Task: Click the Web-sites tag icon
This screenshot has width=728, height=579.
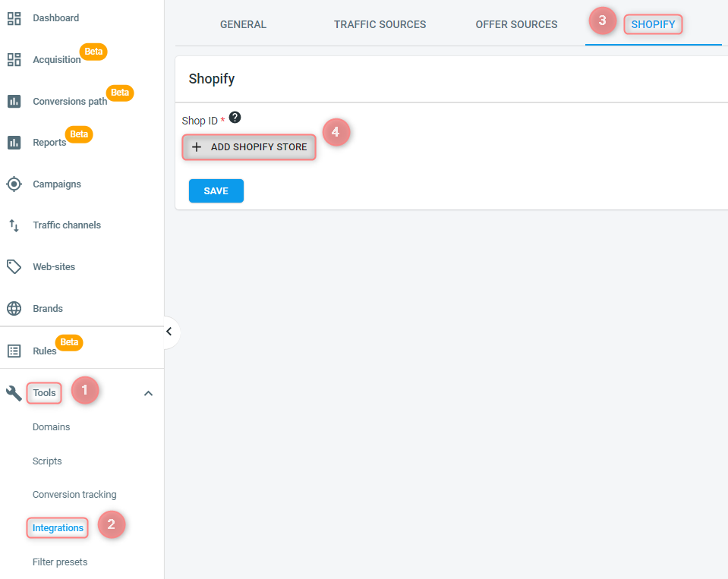Action: [x=14, y=267]
